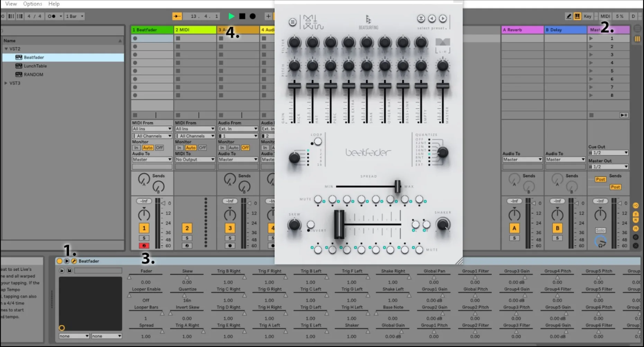Open the Cue Out 1/2 dropdown
The width and height of the screenshot is (644, 347).
tap(608, 153)
